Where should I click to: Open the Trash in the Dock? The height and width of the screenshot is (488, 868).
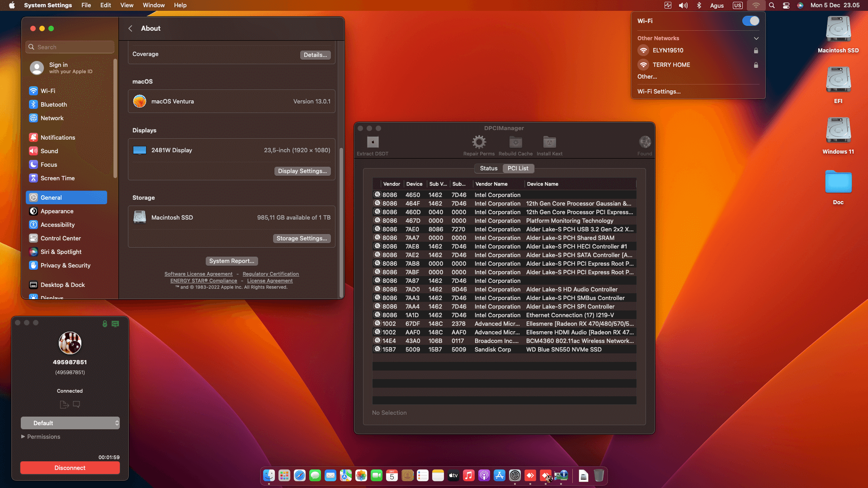(x=599, y=475)
